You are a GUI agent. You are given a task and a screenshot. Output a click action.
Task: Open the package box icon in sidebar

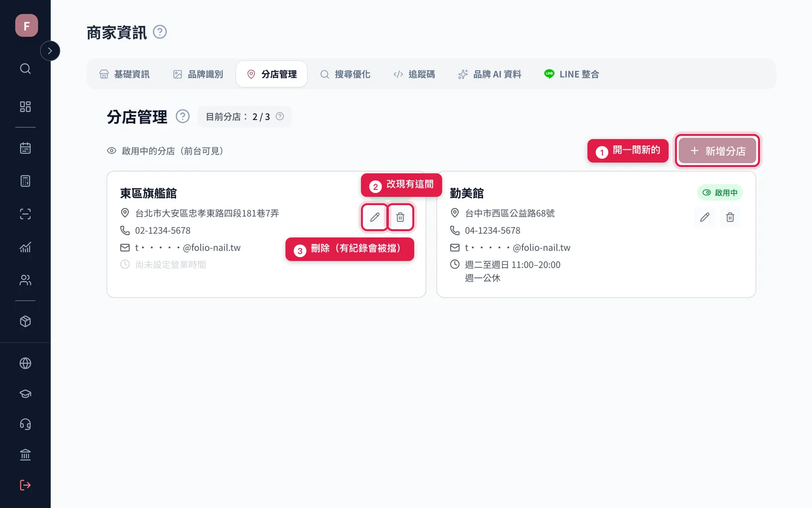click(x=25, y=321)
